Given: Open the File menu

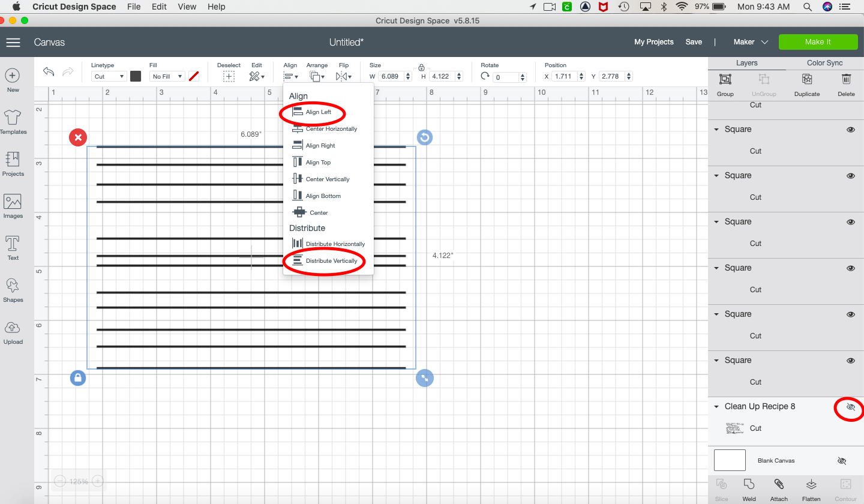Looking at the screenshot, I should (x=134, y=7).
